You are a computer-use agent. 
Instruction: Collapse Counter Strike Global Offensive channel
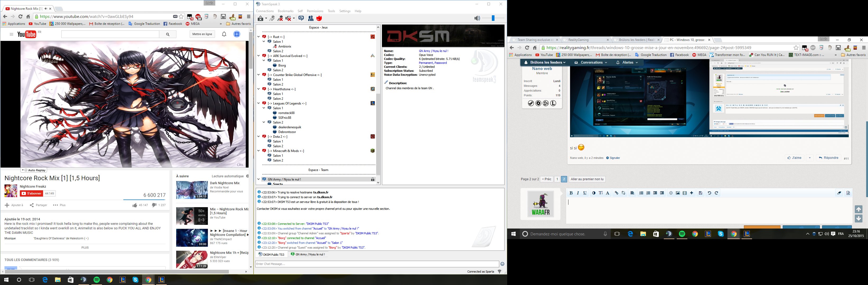[x=258, y=75]
